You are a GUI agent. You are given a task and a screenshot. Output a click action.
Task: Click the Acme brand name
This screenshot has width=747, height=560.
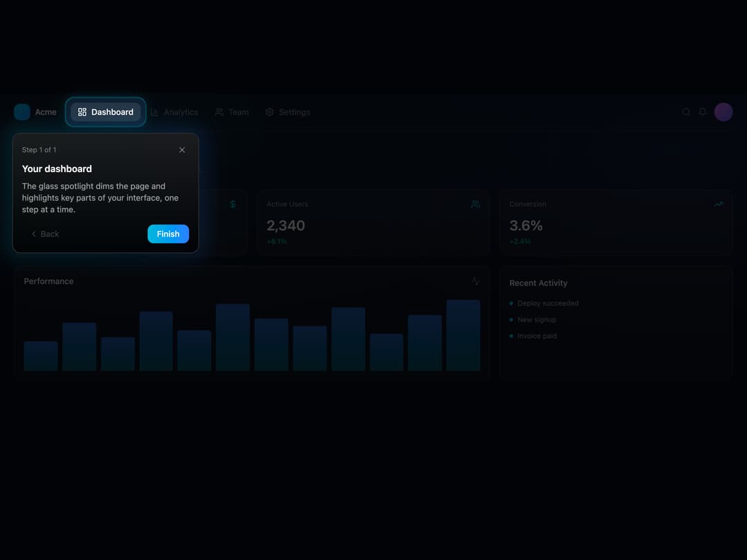click(x=46, y=112)
